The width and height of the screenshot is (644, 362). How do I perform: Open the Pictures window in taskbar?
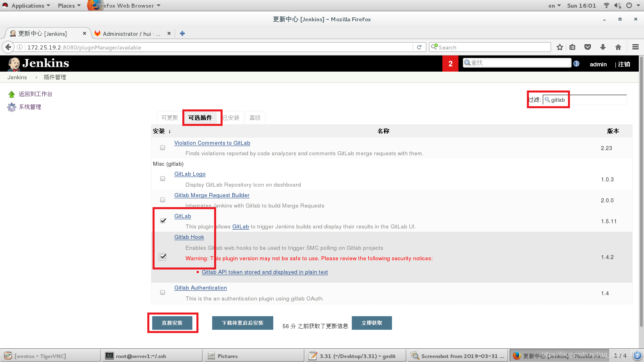[254, 356]
